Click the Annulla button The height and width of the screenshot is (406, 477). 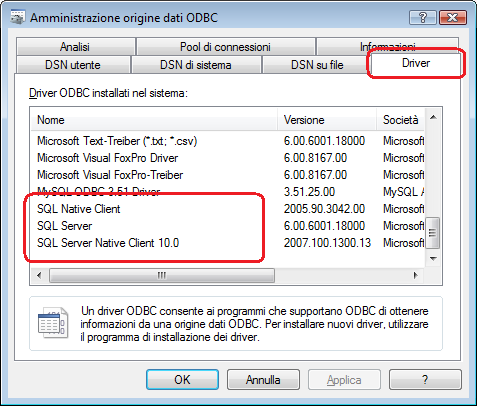[263, 379]
